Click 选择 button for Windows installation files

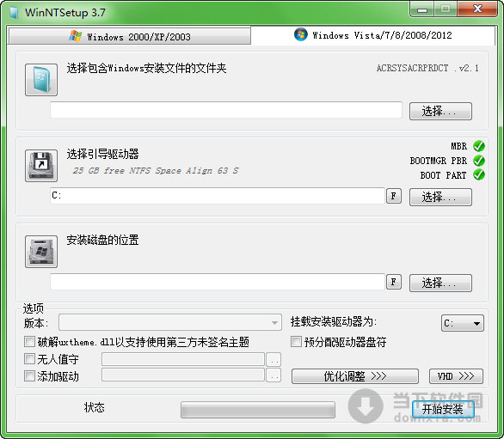click(x=440, y=112)
